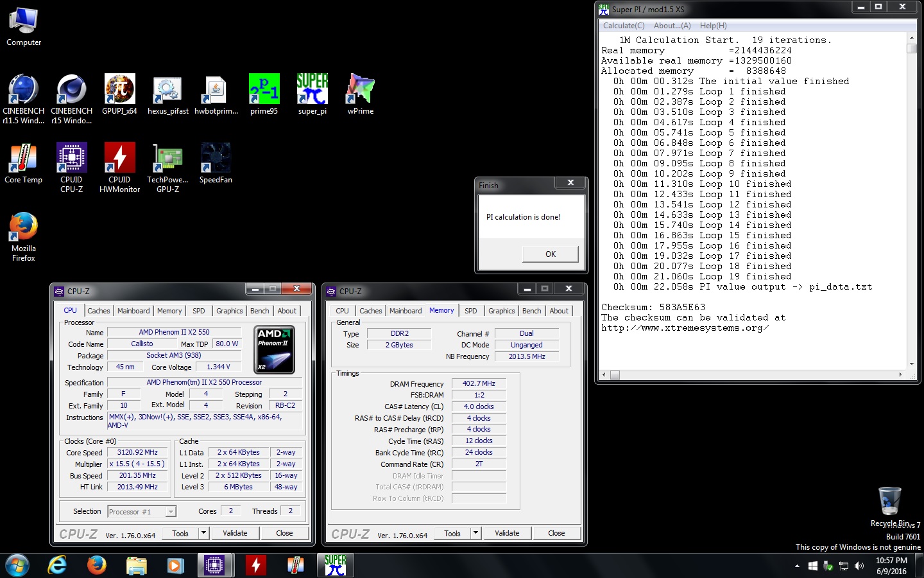Select Graphics tab in left CPU-Z
The height and width of the screenshot is (578, 924).
point(229,311)
